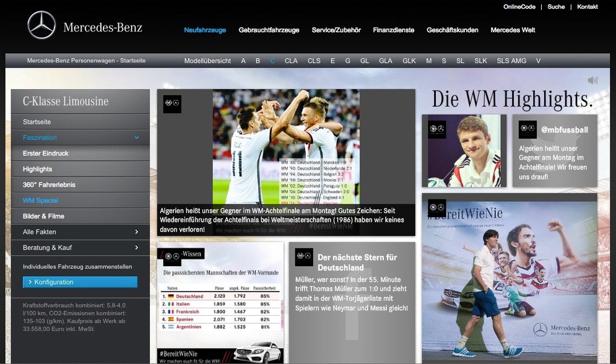Click the Mercedes-Benz wordmark in header
616x364 pixels.
(x=103, y=27)
